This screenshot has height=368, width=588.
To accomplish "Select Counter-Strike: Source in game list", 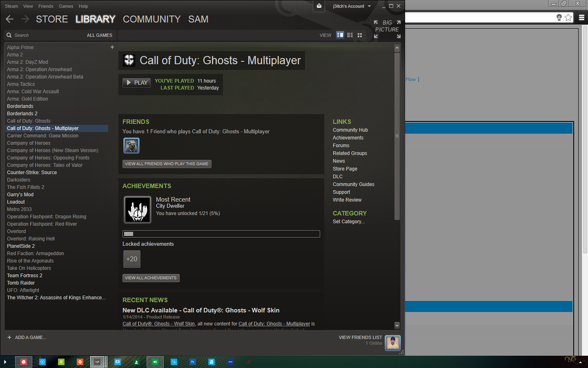I will coord(56,173).
